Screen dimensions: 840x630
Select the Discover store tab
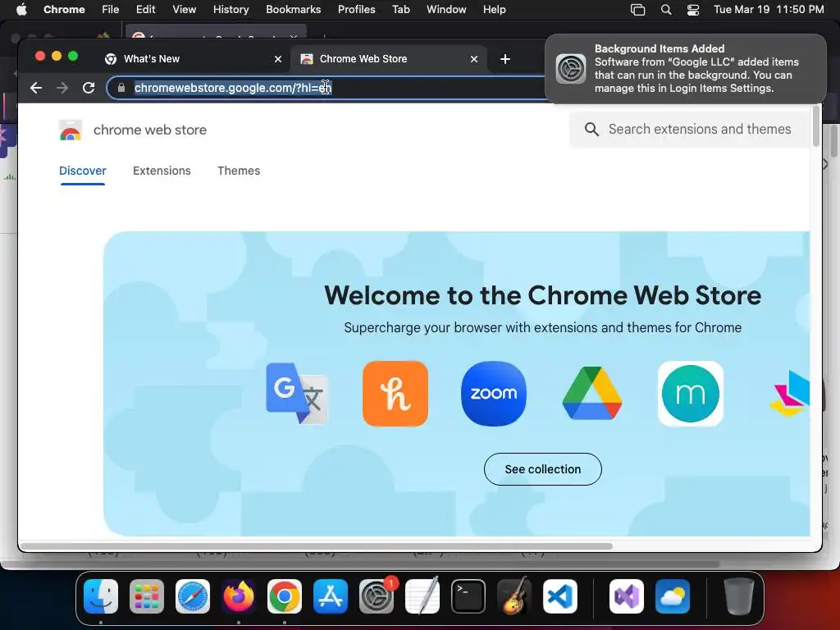tap(83, 171)
